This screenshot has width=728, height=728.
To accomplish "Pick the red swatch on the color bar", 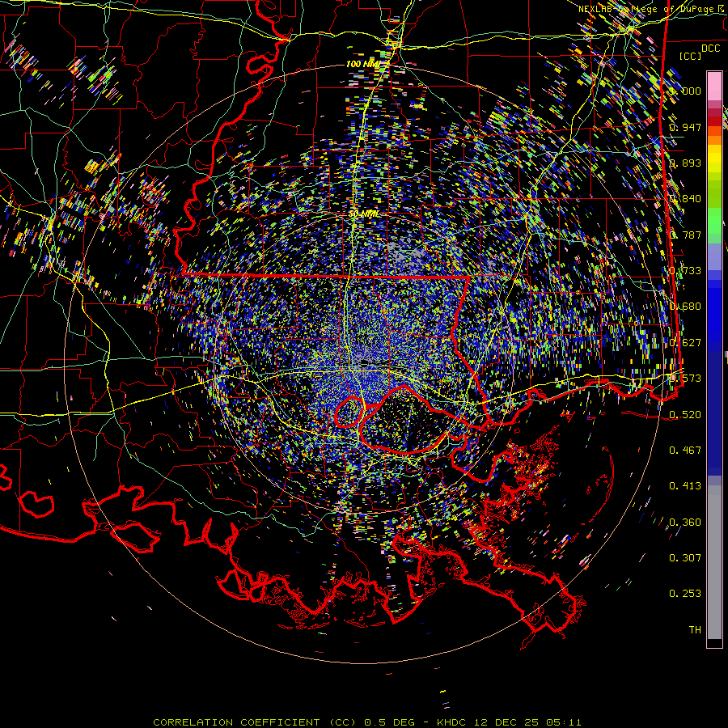I will point(714,121).
